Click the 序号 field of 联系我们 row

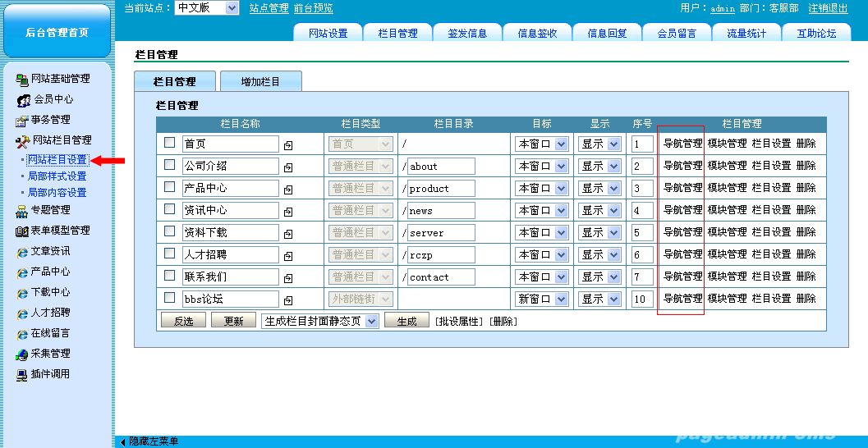tap(641, 277)
